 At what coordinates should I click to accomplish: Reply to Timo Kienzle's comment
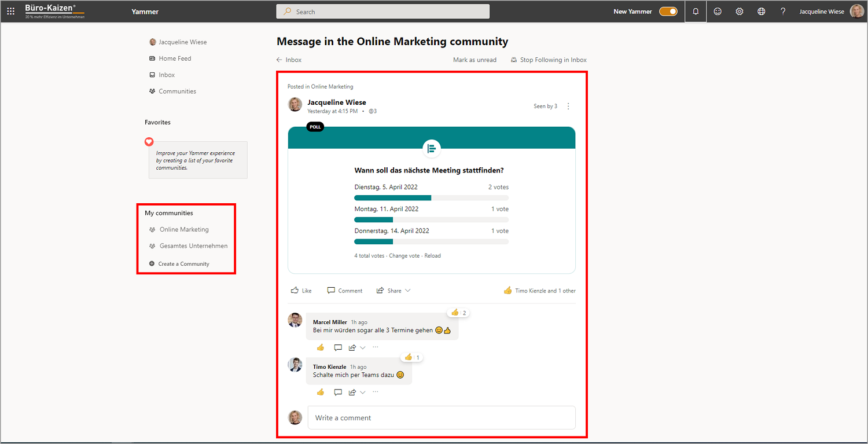click(x=338, y=392)
